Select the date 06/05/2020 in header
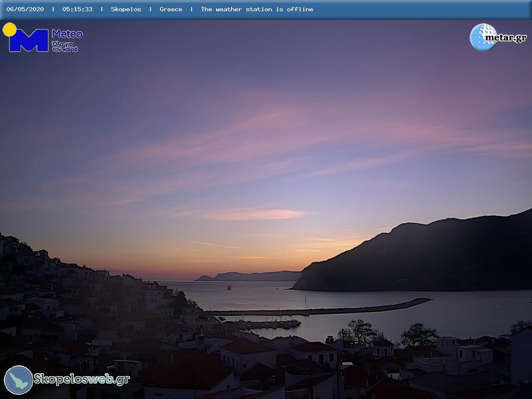The height and width of the screenshot is (399, 532). pos(25,9)
